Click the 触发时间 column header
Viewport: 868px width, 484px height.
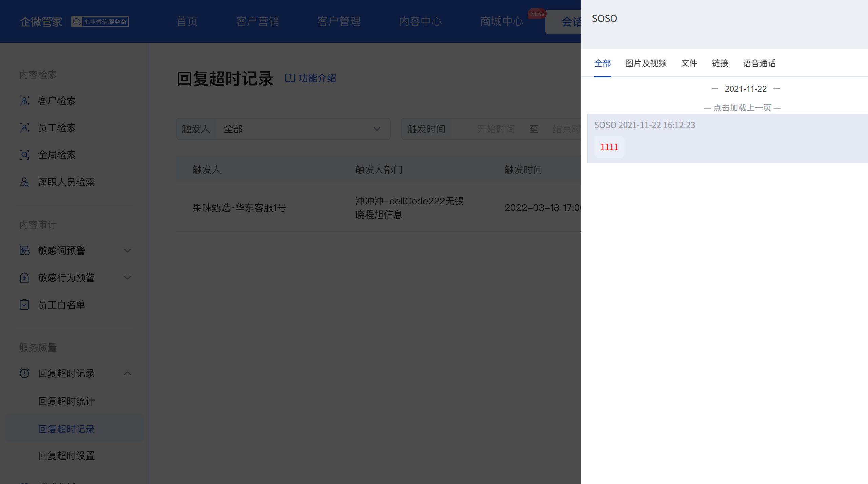pos(524,170)
